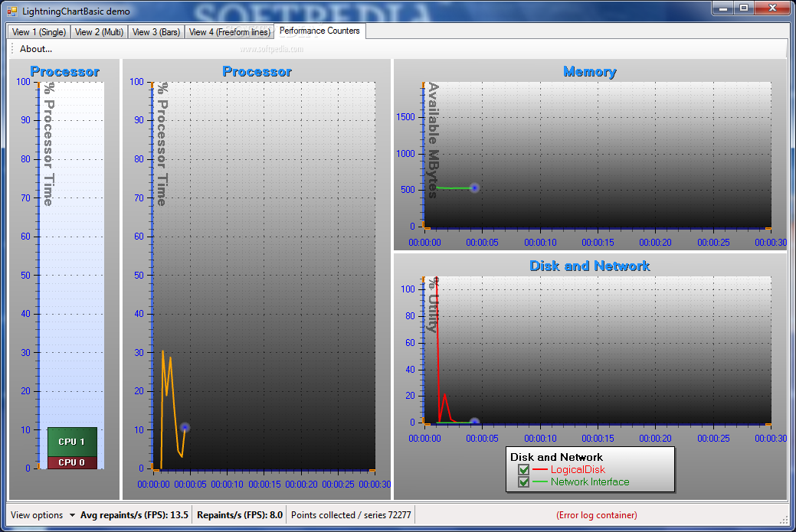Expand the View options dropdown
Image resolution: width=796 pixels, height=532 pixels.
tap(43, 514)
